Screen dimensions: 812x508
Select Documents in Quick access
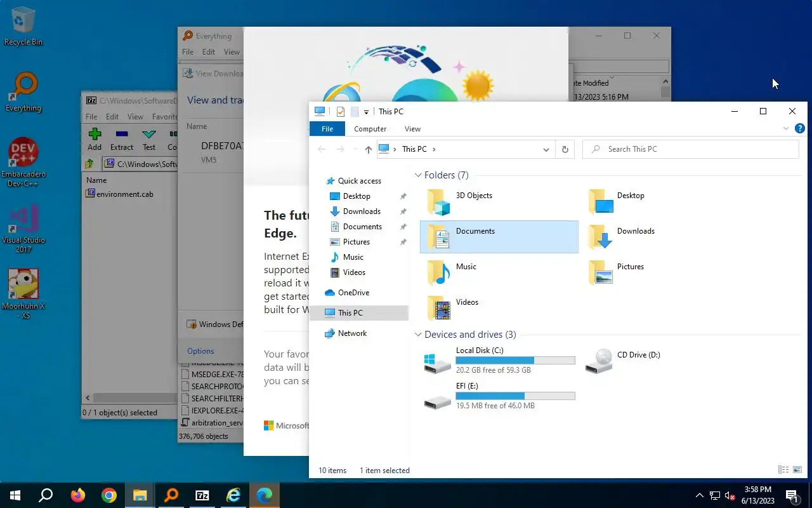click(362, 227)
